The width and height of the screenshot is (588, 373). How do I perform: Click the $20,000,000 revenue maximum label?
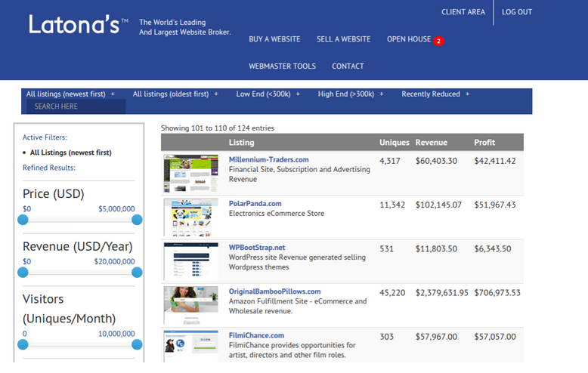(x=114, y=261)
